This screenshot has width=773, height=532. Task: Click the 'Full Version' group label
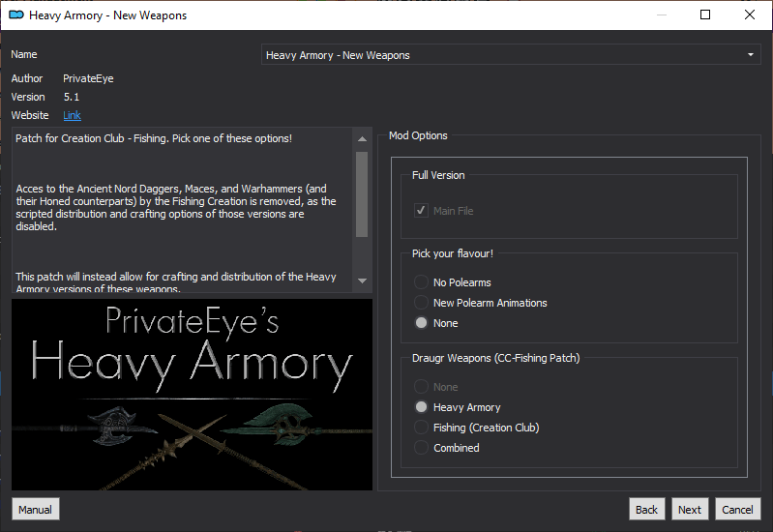pos(438,175)
